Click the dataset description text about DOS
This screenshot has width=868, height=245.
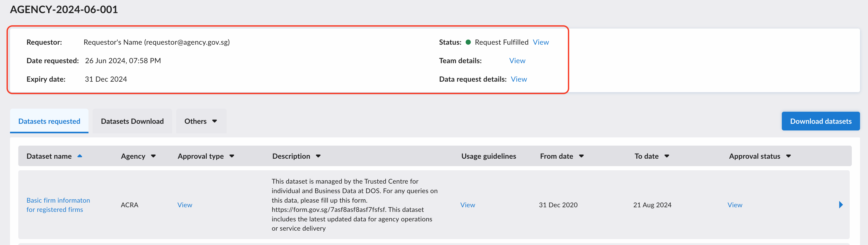(x=355, y=205)
